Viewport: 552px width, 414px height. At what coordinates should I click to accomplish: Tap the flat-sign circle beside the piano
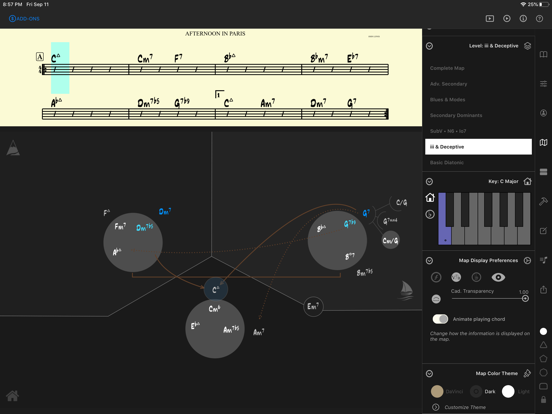coord(430,214)
